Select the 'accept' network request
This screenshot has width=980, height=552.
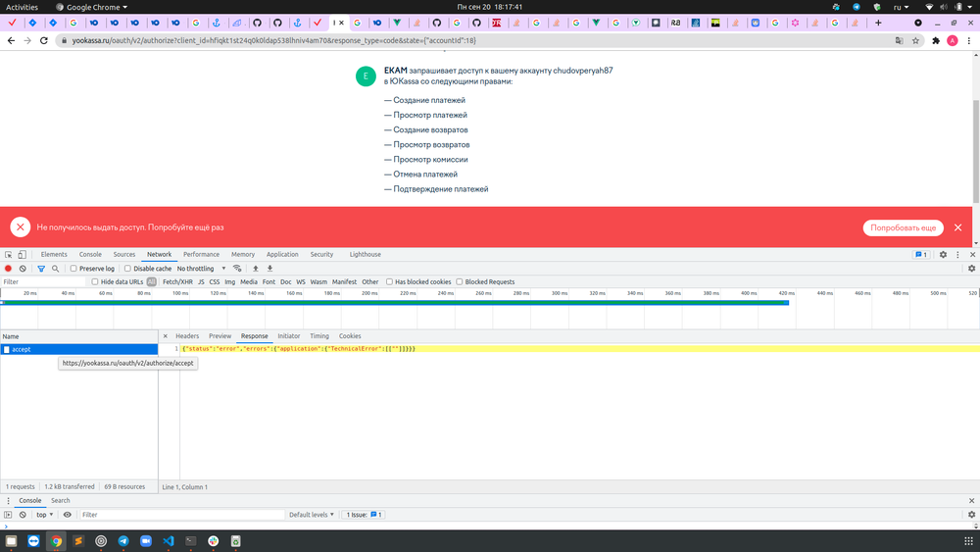(x=78, y=349)
